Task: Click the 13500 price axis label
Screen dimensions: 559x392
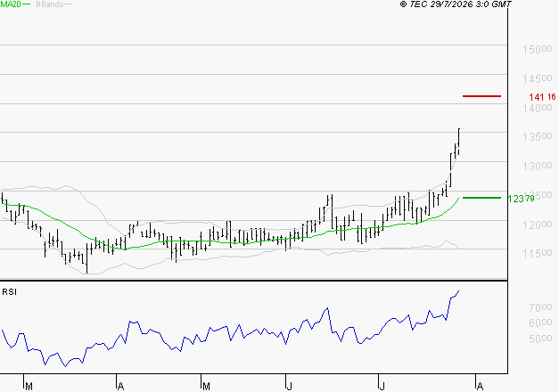Action: pyautogui.click(x=538, y=136)
